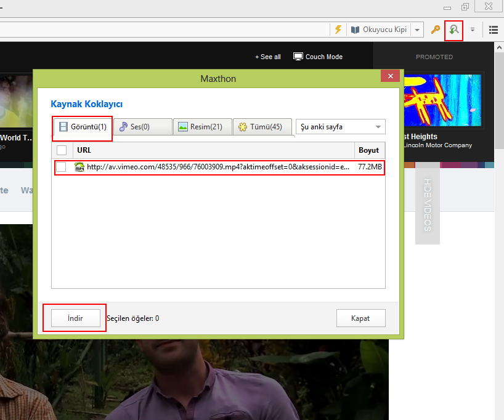Viewport: 504px width, 420px height.
Task: Click the mp4 file icon in the list
Action: coord(79,167)
